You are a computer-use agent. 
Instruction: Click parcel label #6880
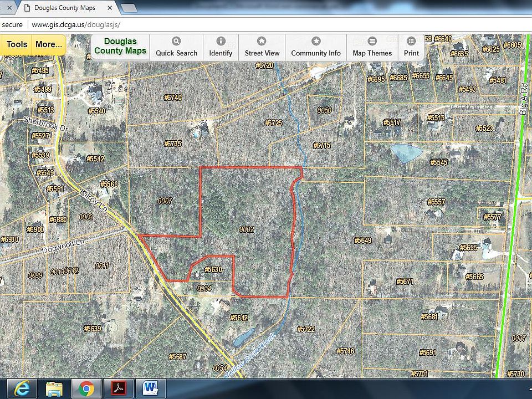58,219
